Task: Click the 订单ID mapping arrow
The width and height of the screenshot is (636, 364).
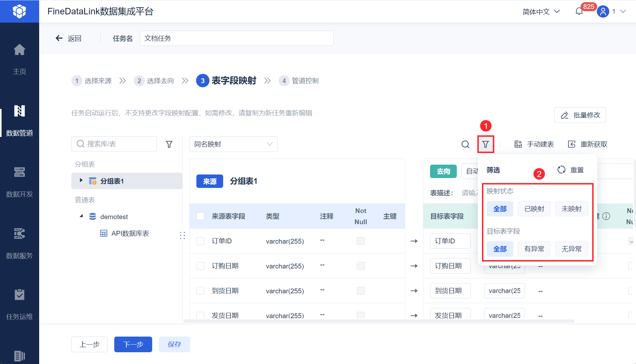Action: point(414,241)
